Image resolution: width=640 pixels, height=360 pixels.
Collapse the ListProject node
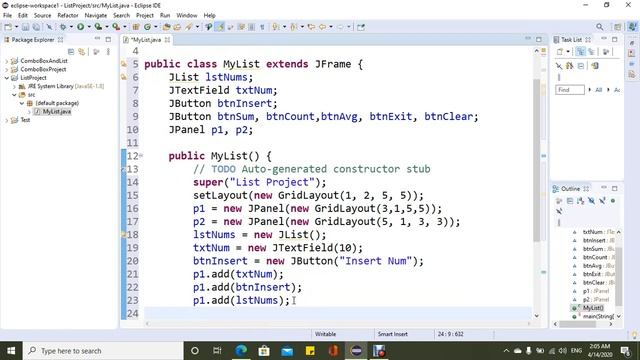coord(7,78)
